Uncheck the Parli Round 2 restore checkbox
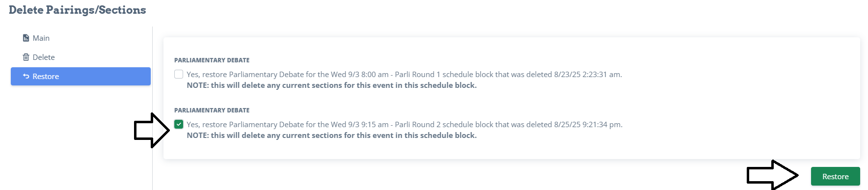 (x=179, y=124)
